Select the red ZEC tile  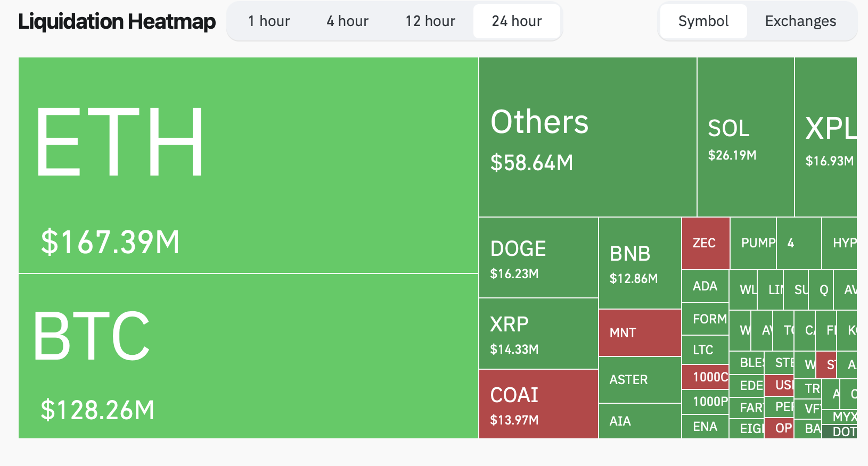tap(706, 243)
